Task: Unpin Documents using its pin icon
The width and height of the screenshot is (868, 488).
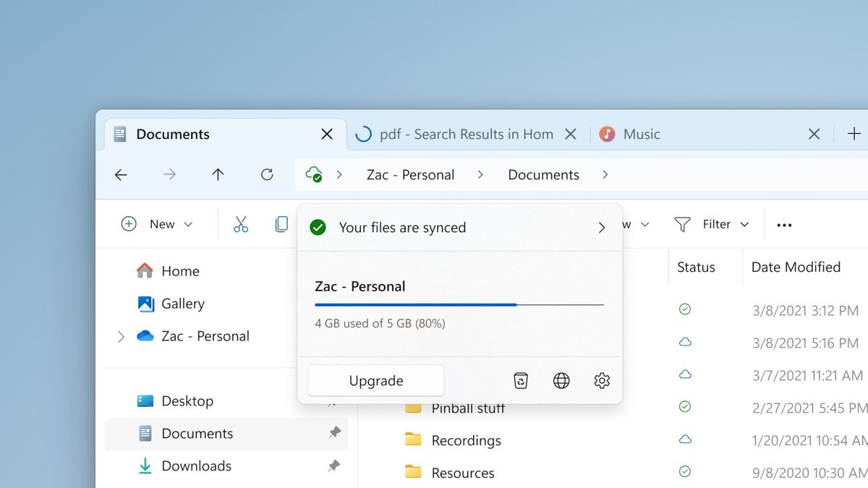Action: [334, 433]
